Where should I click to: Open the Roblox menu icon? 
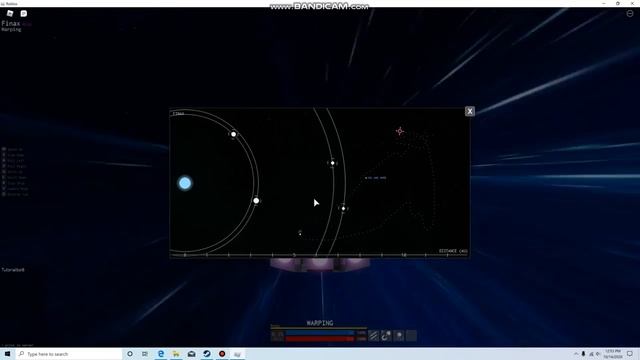(10, 13)
